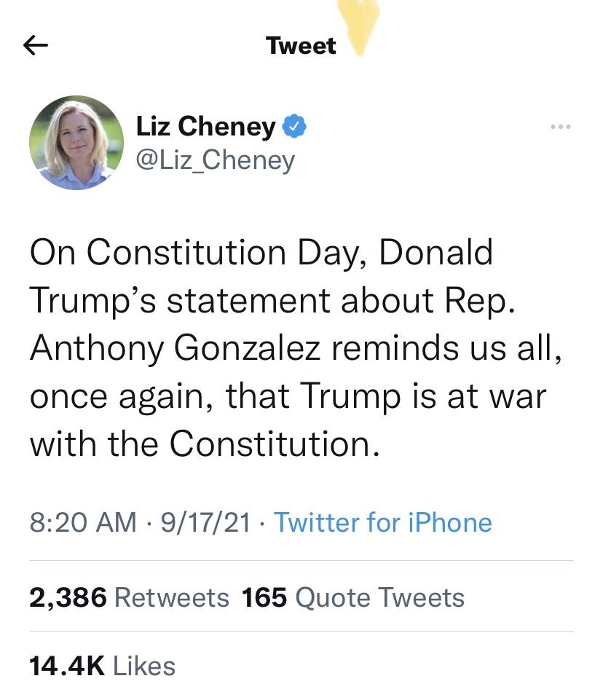Go back using the back arrow
This screenshot has width=603, height=700.
click(x=36, y=45)
